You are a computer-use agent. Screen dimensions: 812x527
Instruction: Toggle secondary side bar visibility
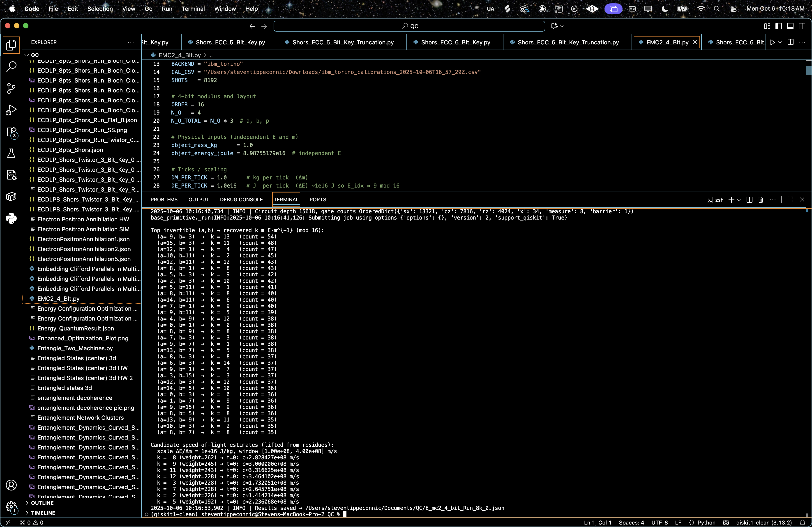tap(802, 26)
